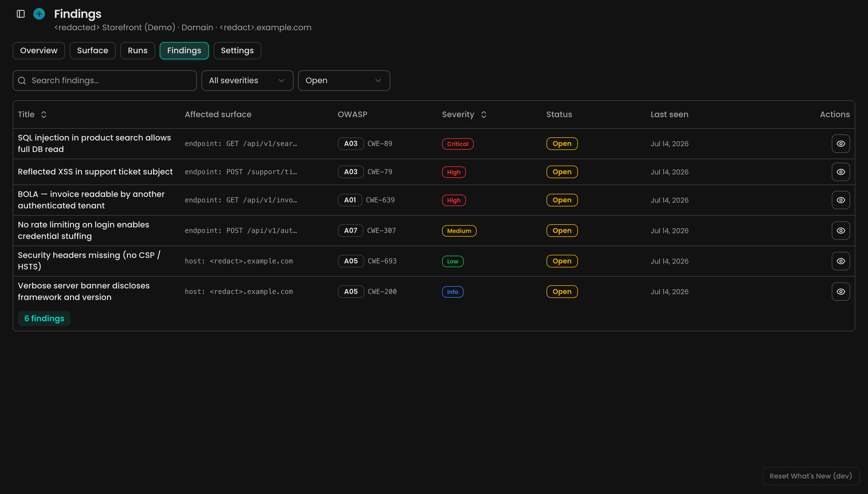Click the search magnifier icon
Image resolution: width=868 pixels, height=494 pixels.
22,80
